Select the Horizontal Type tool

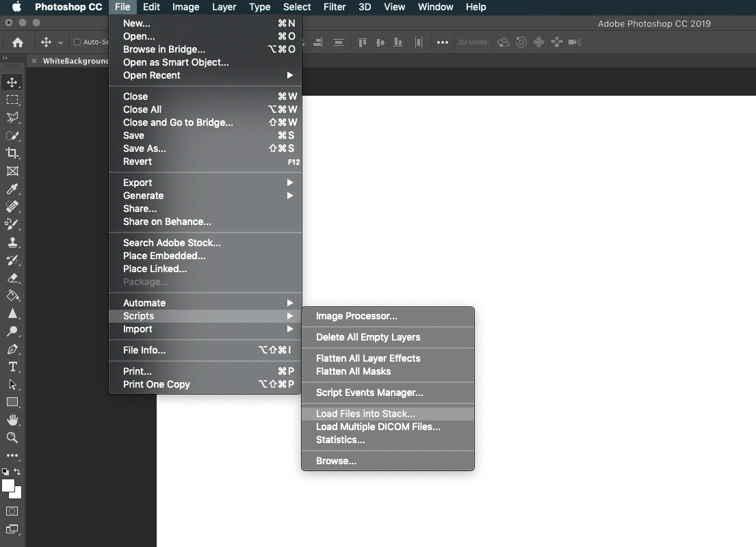[12, 366]
